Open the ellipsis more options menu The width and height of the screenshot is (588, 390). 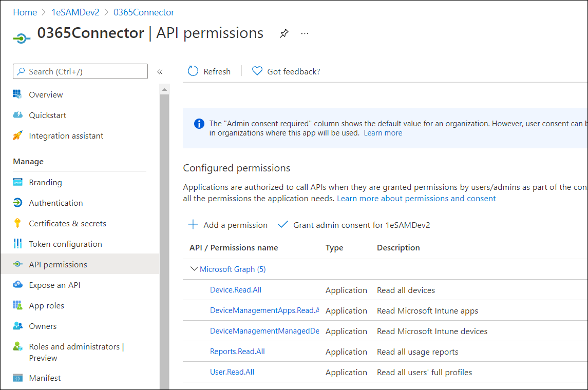[305, 33]
